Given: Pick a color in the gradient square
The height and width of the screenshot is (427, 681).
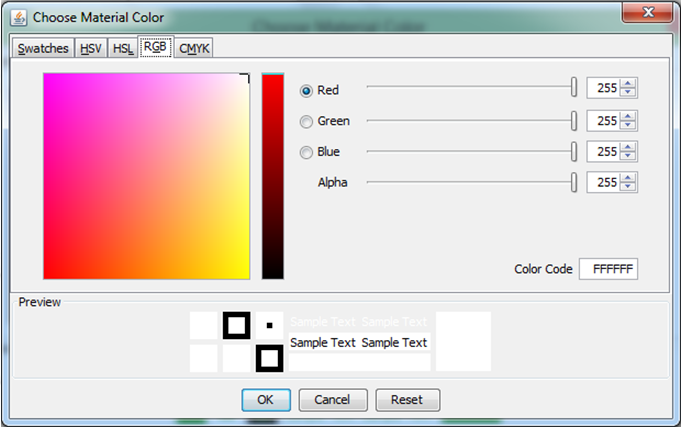Looking at the screenshot, I should click(x=146, y=176).
